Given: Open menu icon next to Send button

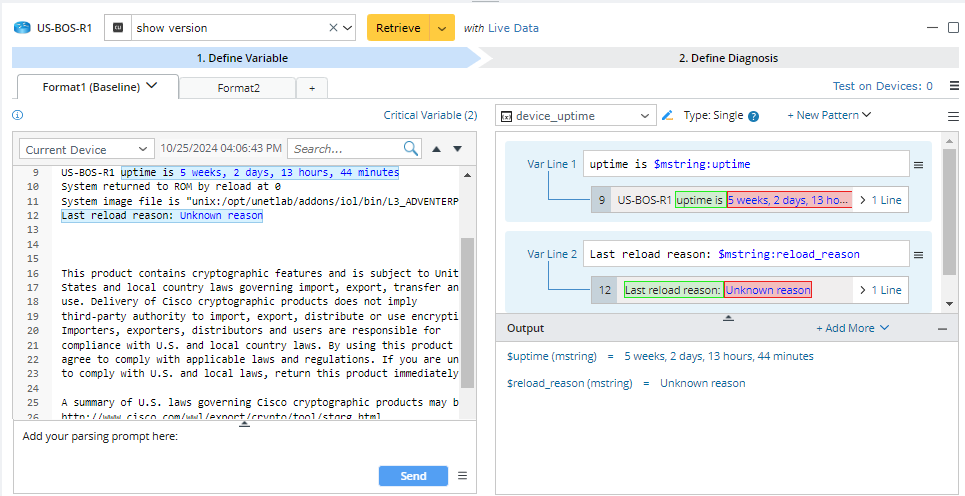Looking at the screenshot, I should pos(462,476).
